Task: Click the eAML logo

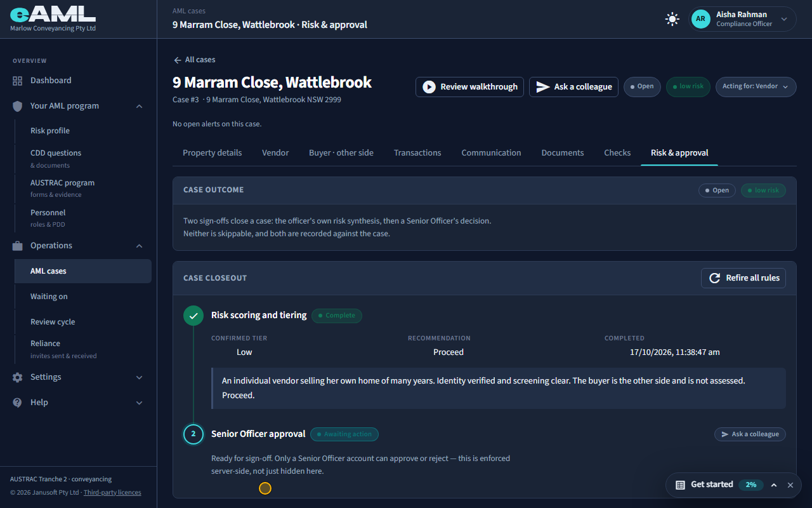Action: [x=53, y=15]
